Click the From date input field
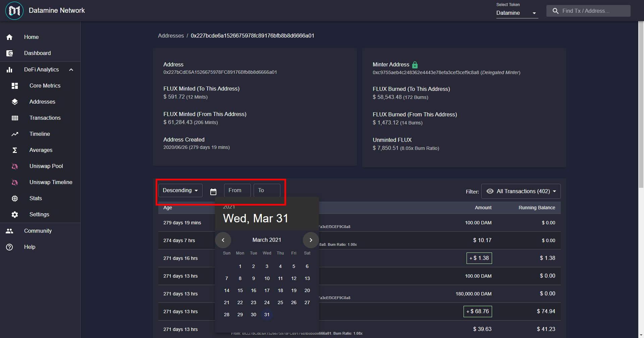This screenshot has height=338, width=644. pyautogui.click(x=237, y=190)
